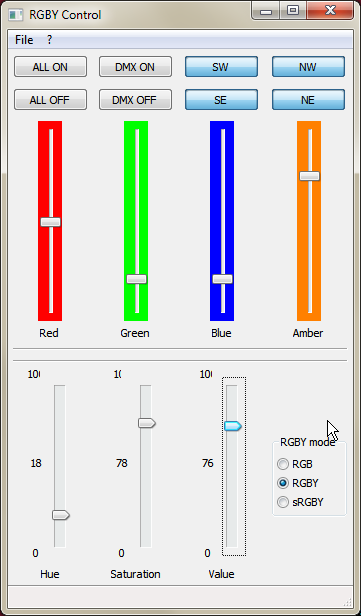This screenshot has height=616, width=361.
Task: Open the File menu
Action: point(24,40)
